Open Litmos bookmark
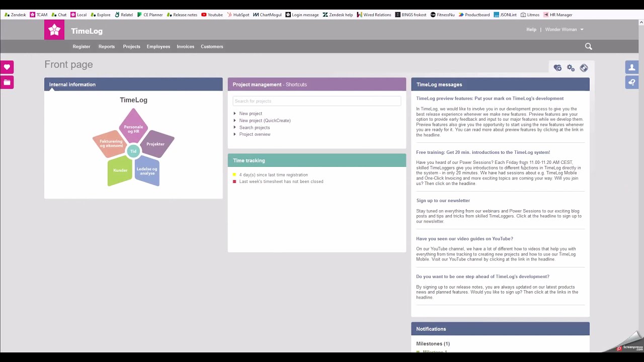Screen dimensions: 644x362 pyautogui.click(x=530, y=15)
